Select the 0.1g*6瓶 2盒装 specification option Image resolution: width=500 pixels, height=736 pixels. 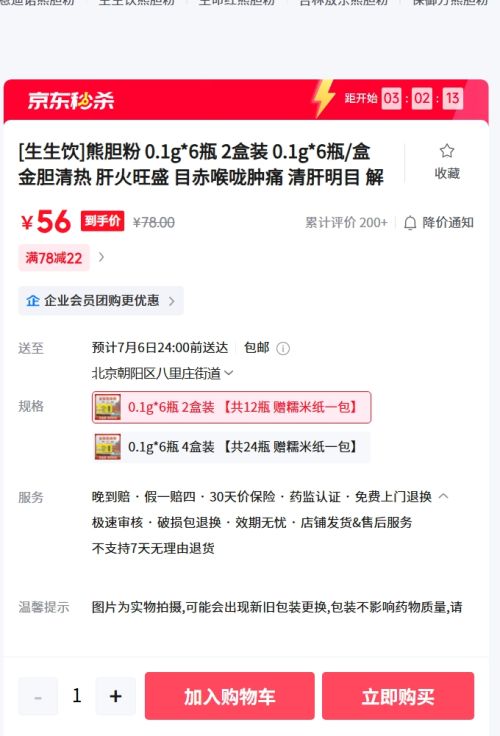(231, 407)
